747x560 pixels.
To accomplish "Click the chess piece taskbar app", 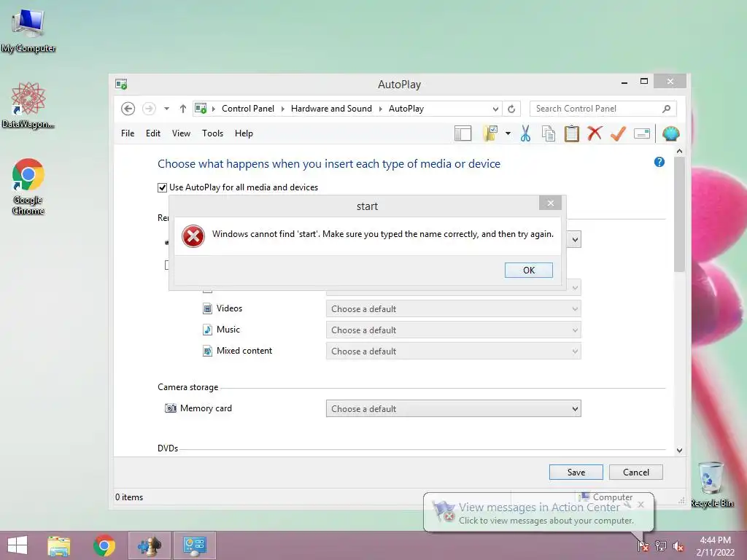I will [x=149, y=545].
